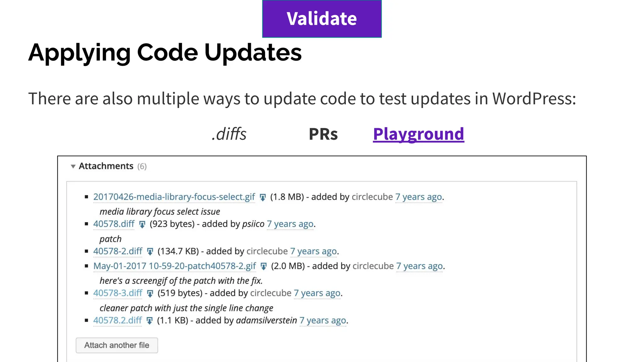Download 40578.diff using its download icon
The height and width of the screenshot is (362, 644).
click(142, 224)
